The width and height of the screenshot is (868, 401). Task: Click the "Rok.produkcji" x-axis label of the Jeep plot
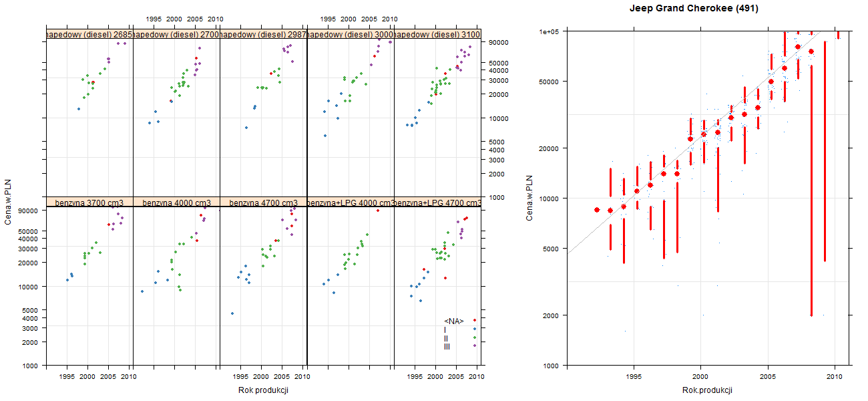[x=708, y=390]
